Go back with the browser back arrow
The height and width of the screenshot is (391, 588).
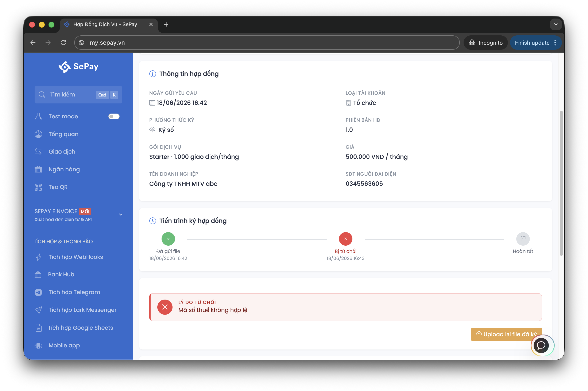click(x=33, y=43)
